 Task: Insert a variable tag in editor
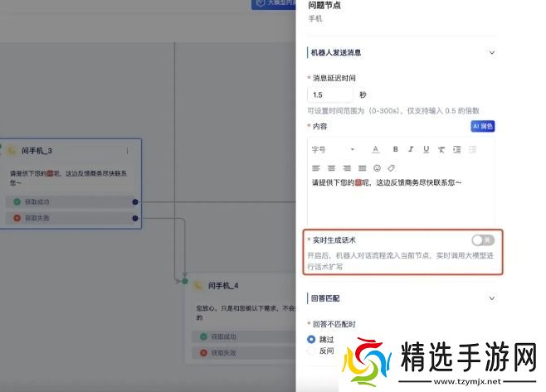click(392, 168)
